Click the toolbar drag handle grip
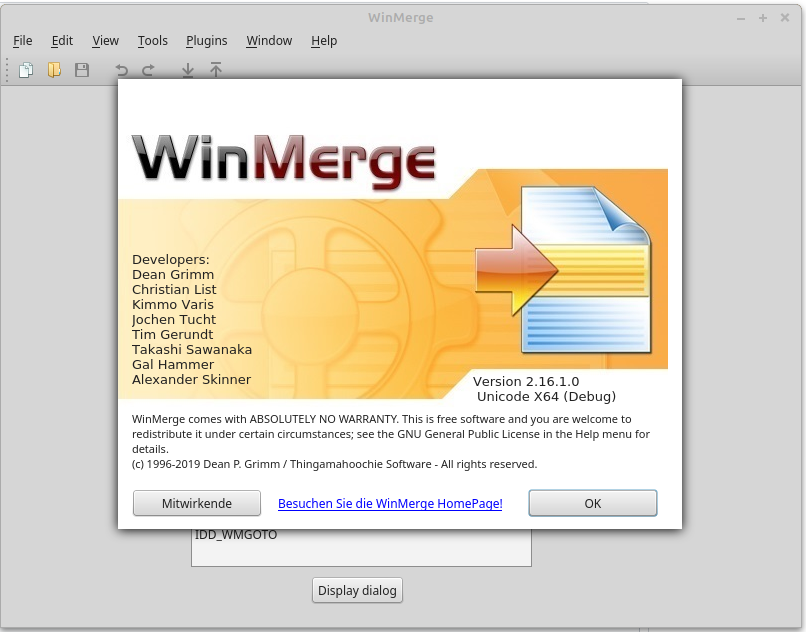This screenshot has height=632, width=806. 7,70
